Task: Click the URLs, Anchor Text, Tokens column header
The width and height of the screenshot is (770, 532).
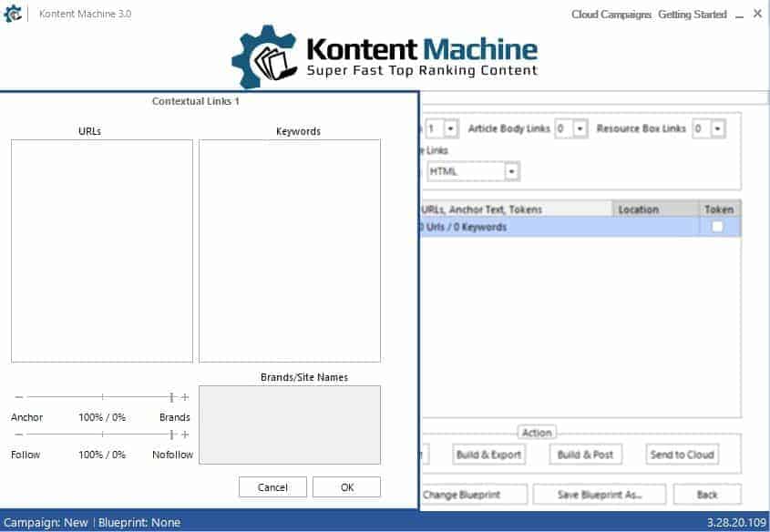Action: (x=516, y=210)
